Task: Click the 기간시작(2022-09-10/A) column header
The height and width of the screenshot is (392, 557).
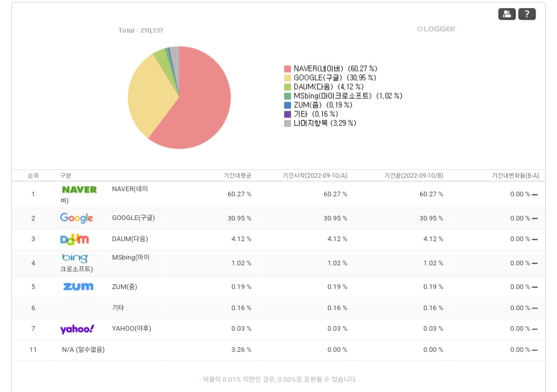Action: pyautogui.click(x=315, y=176)
